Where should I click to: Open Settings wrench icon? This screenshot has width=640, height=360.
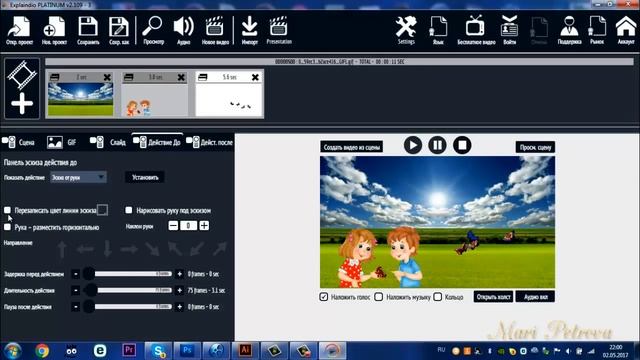tap(406, 30)
